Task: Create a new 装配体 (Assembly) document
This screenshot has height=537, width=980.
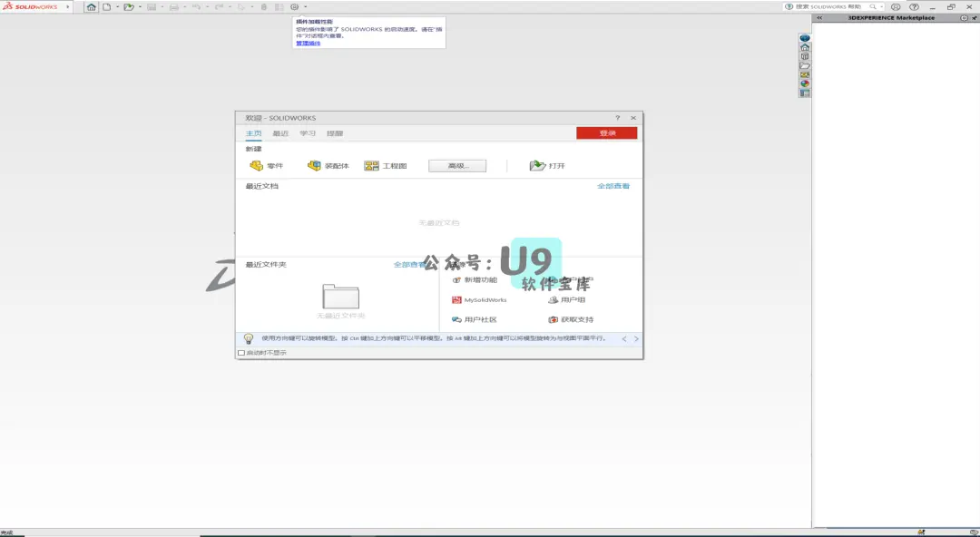Action: 328,166
